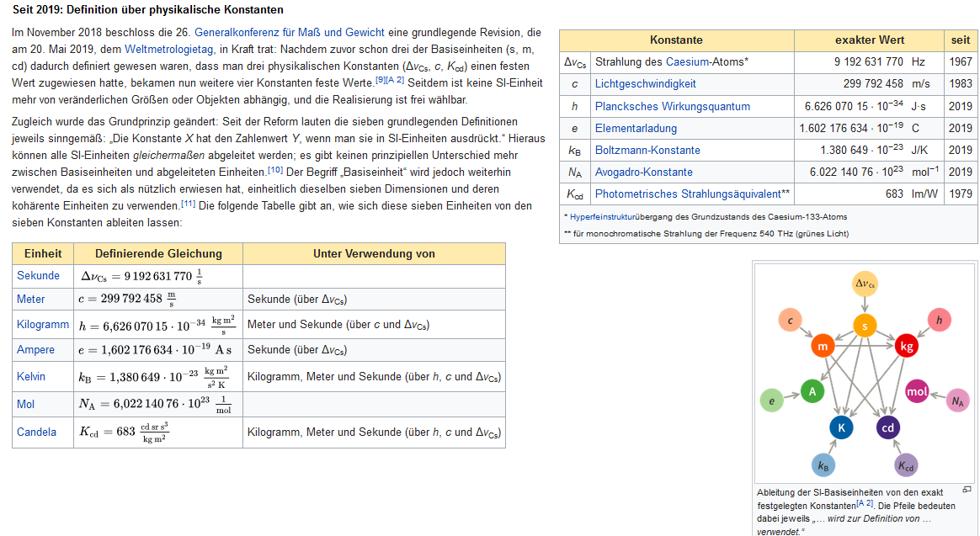Click the enlarge icon beside the diagram caption
Screen dimensions: 980x536
(967, 490)
